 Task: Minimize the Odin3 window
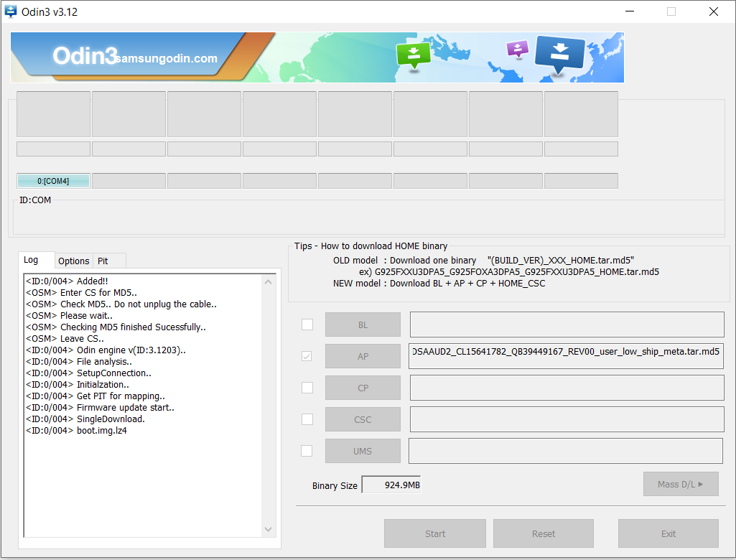pos(630,11)
